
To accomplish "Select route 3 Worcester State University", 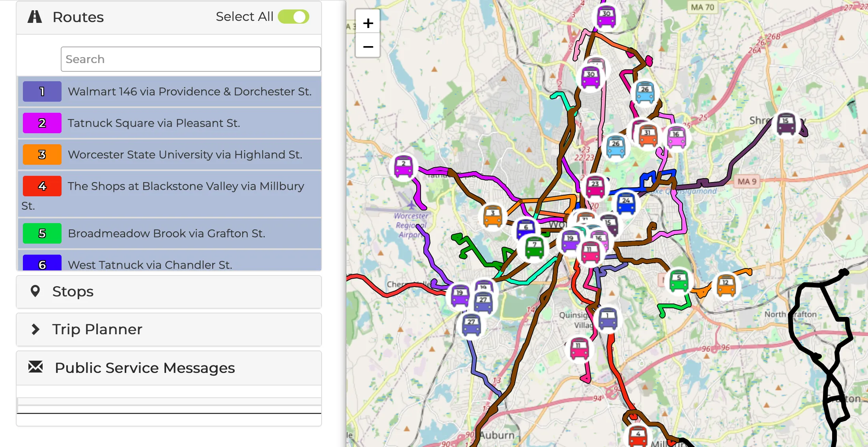I will 170,155.
